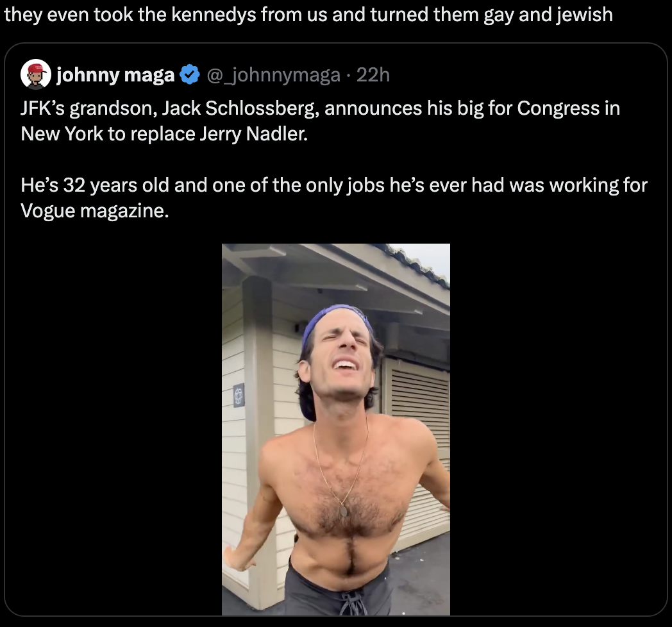Open the johnny maga display name

(x=115, y=75)
